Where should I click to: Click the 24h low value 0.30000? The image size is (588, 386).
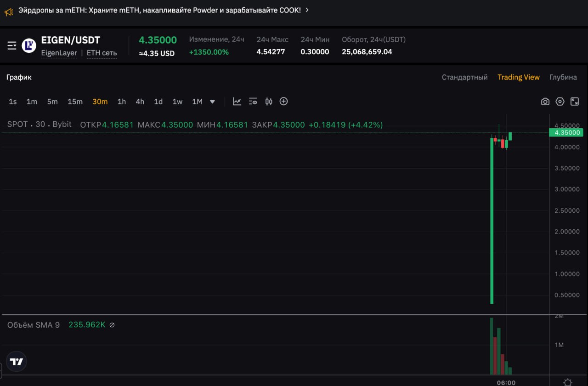pos(315,52)
